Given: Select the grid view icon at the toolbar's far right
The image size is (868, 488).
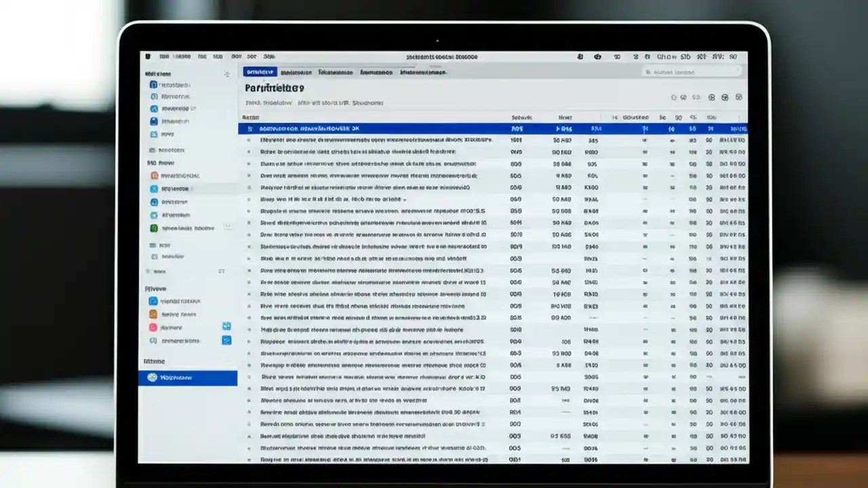Looking at the screenshot, I should coord(739,97).
